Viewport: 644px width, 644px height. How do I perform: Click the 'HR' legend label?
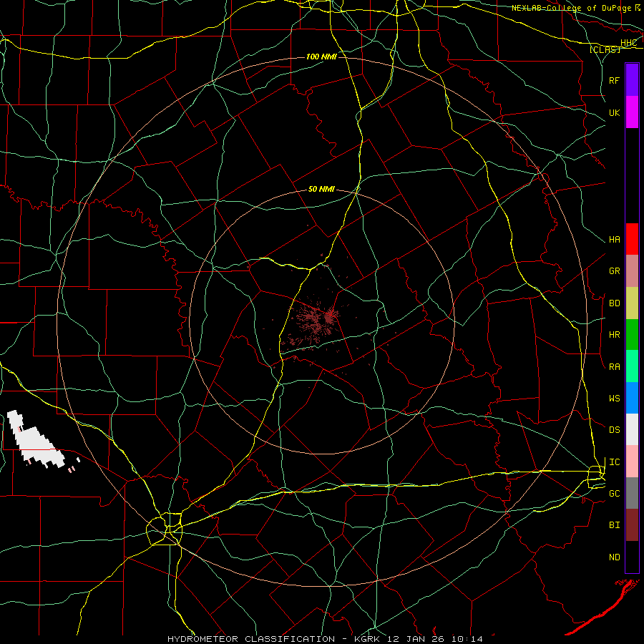coord(614,335)
